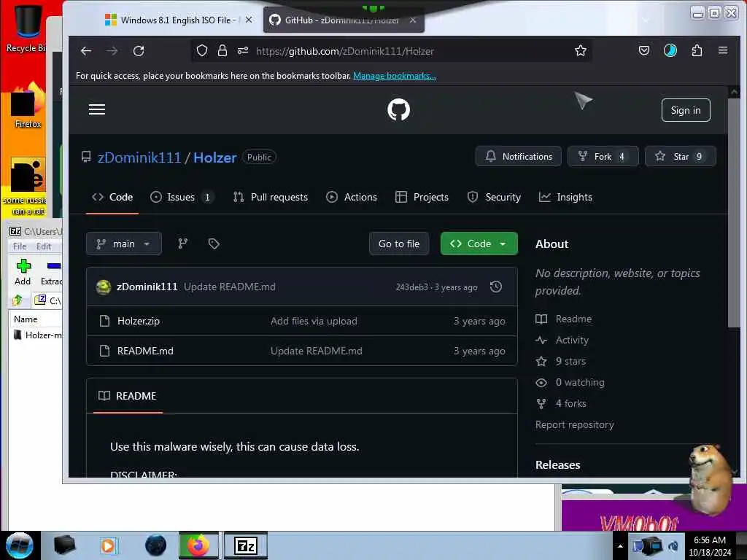Image resolution: width=747 pixels, height=560 pixels.
Task: Click the branches icon beside main
Action: click(x=183, y=244)
